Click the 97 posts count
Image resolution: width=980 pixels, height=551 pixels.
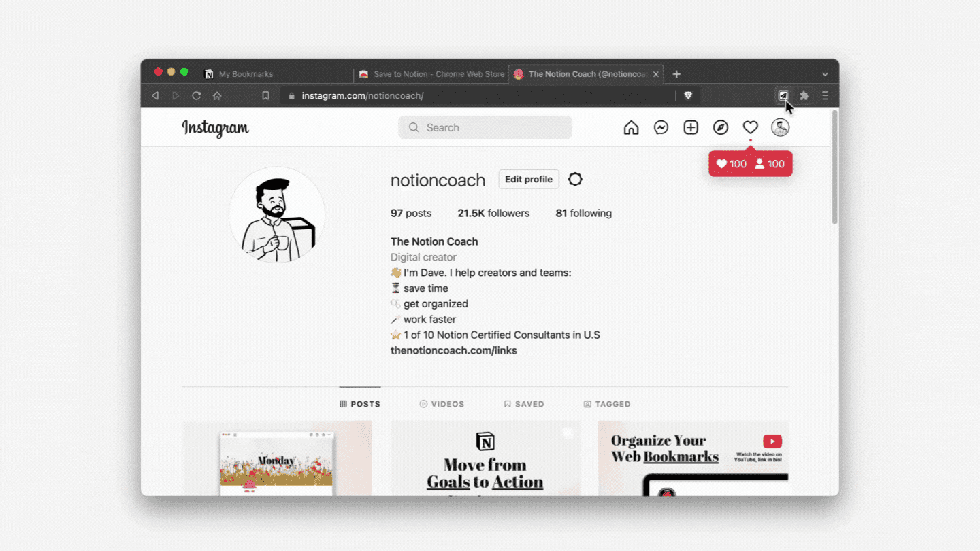(x=411, y=214)
